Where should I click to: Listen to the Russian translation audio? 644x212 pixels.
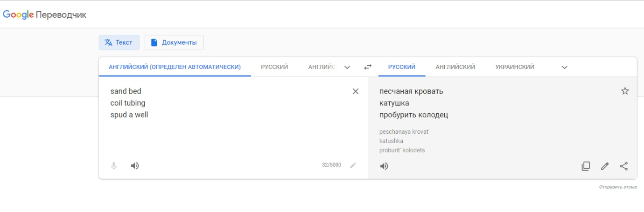(x=384, y=166)
